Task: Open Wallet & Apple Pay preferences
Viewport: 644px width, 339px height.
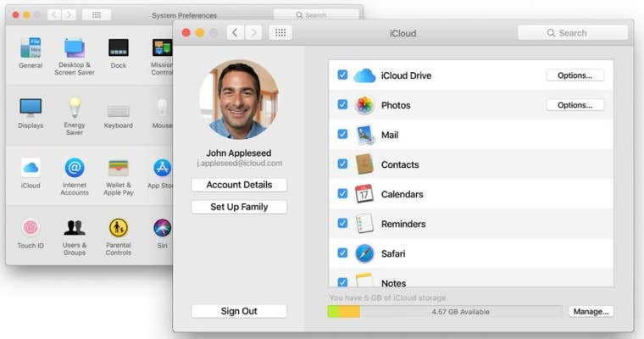Action: [119, 168]
